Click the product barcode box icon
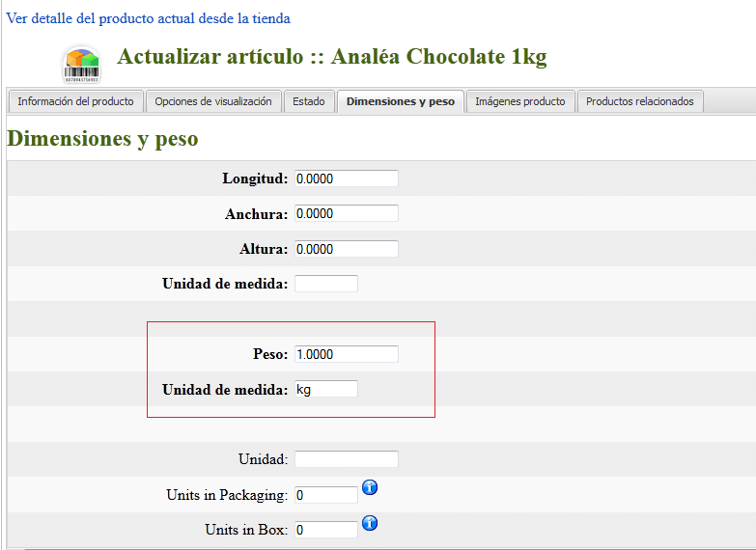 point(81,64)
